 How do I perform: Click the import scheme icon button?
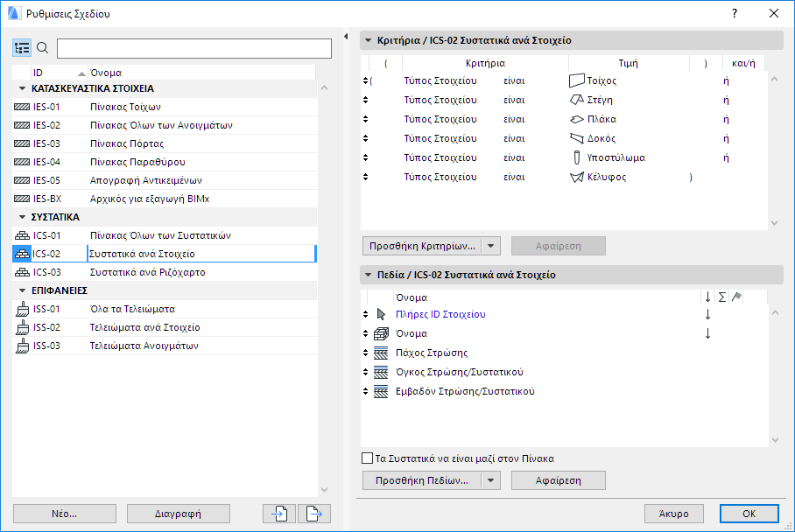tap(279, 514)
